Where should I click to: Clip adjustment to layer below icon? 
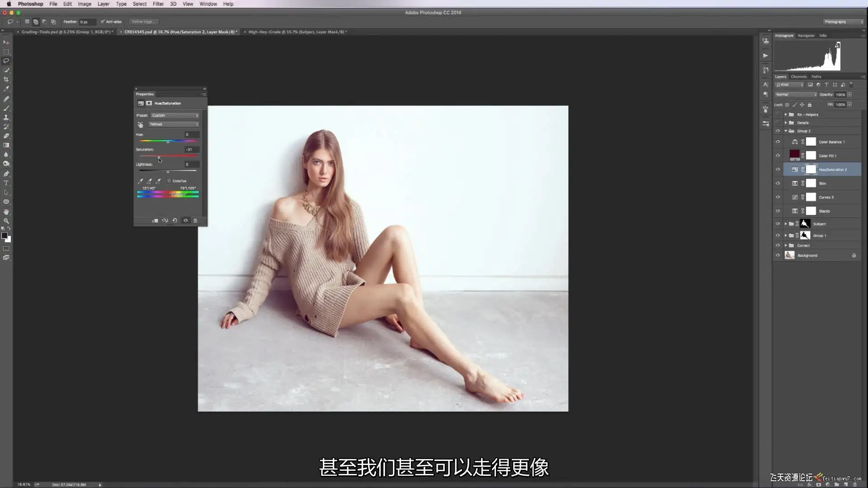(155, 221)
